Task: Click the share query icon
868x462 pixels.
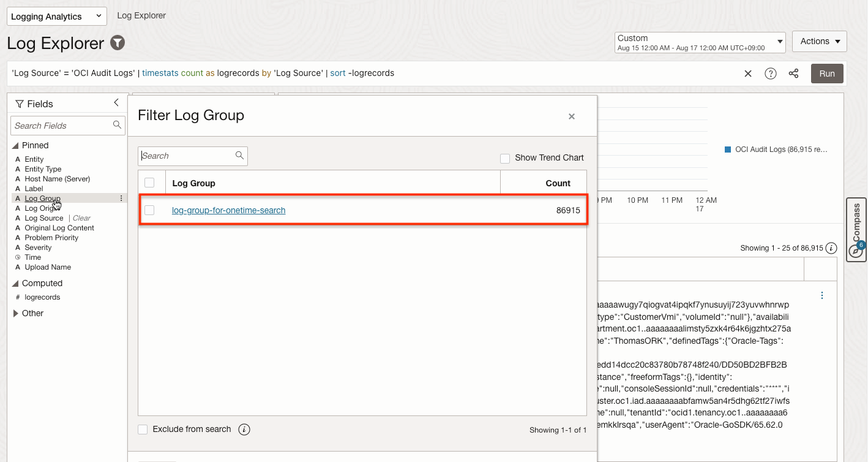Action: (794, 74)
